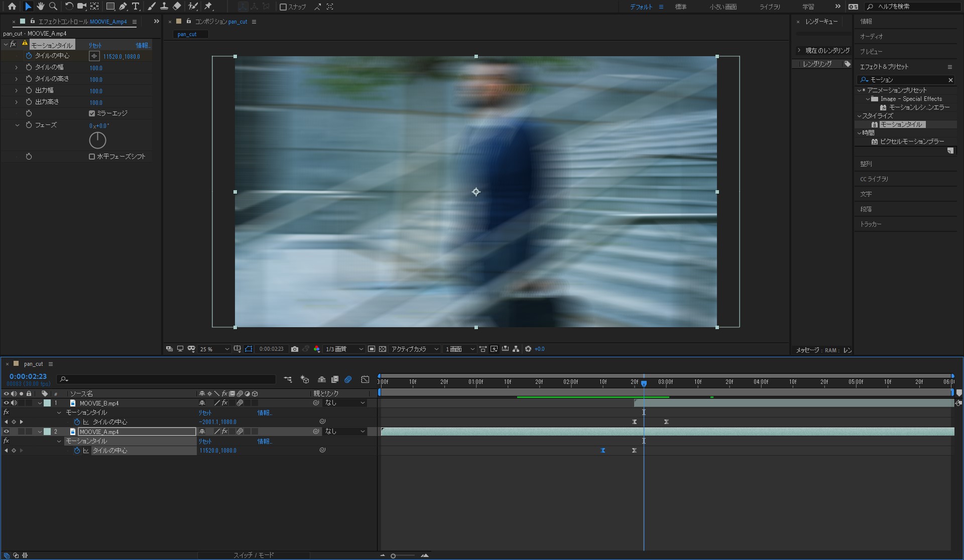Image resolution: width=964 pixels, height=560 pixels.
Task: Open parent dropdown for MOOVIE_A.mp4
Action: 345,432
